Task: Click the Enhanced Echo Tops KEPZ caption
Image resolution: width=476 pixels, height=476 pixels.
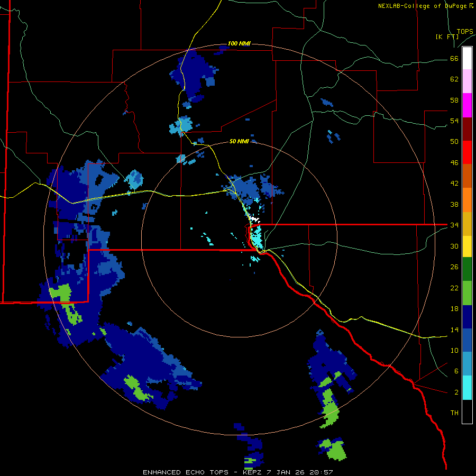Action: click(237, 472)
